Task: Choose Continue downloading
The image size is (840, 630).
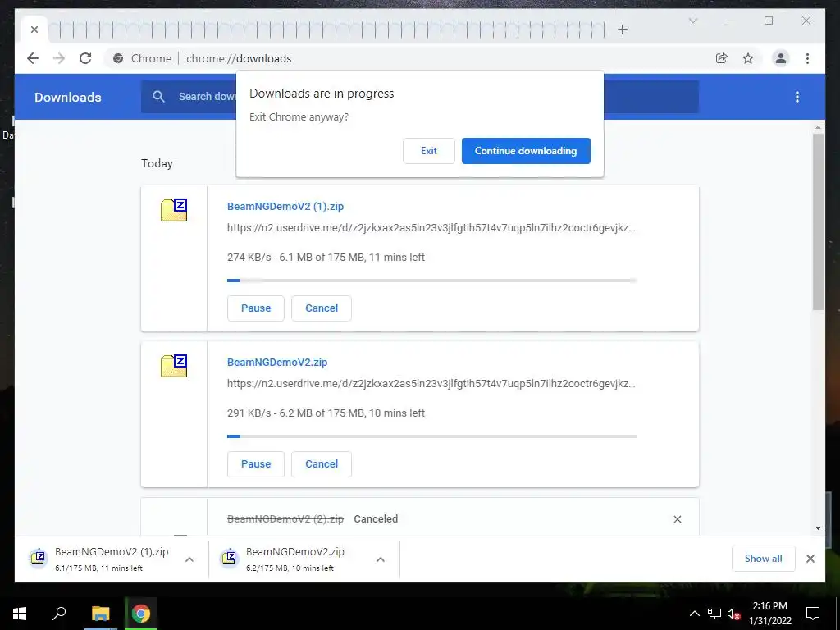Action: [x=526, y=151]
